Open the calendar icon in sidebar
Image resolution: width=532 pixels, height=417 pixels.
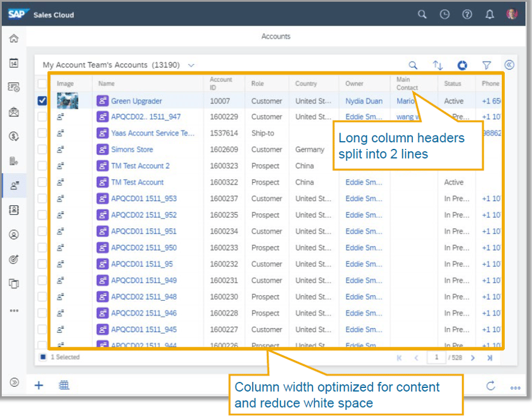(x=14, y=63)
